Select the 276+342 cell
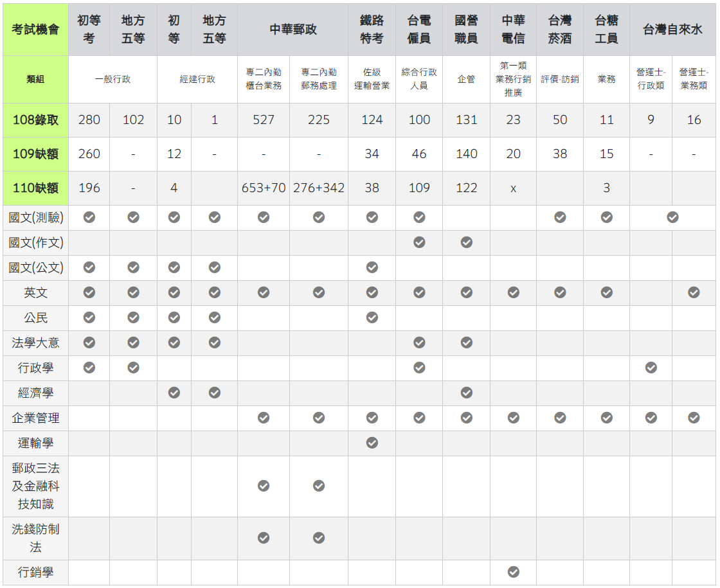 [319, 188]
